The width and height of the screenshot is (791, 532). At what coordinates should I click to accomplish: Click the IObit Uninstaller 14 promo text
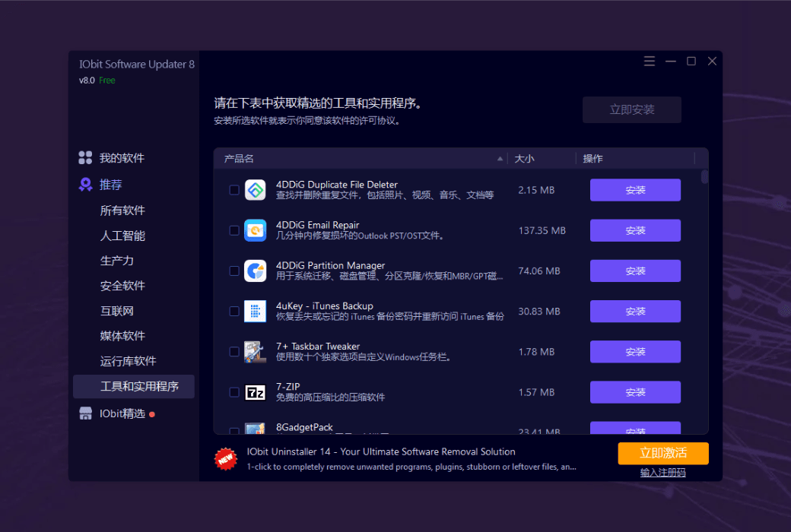coord(381,452)
